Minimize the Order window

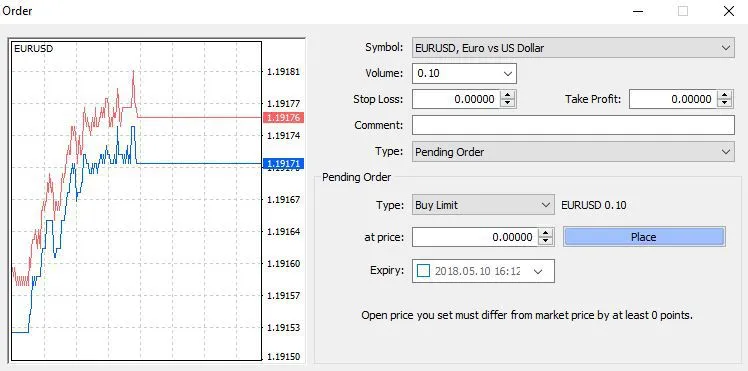click(x=637, y=11)
